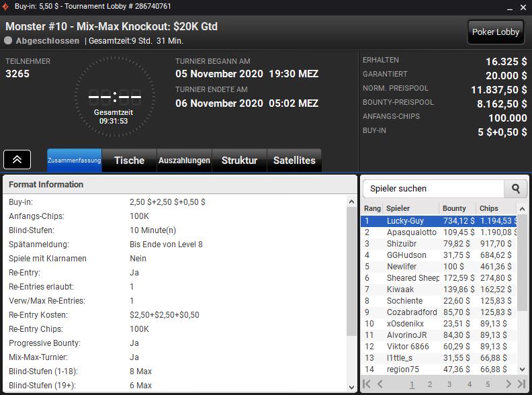Collapse the header with double-chevron button

pos(17,159)
